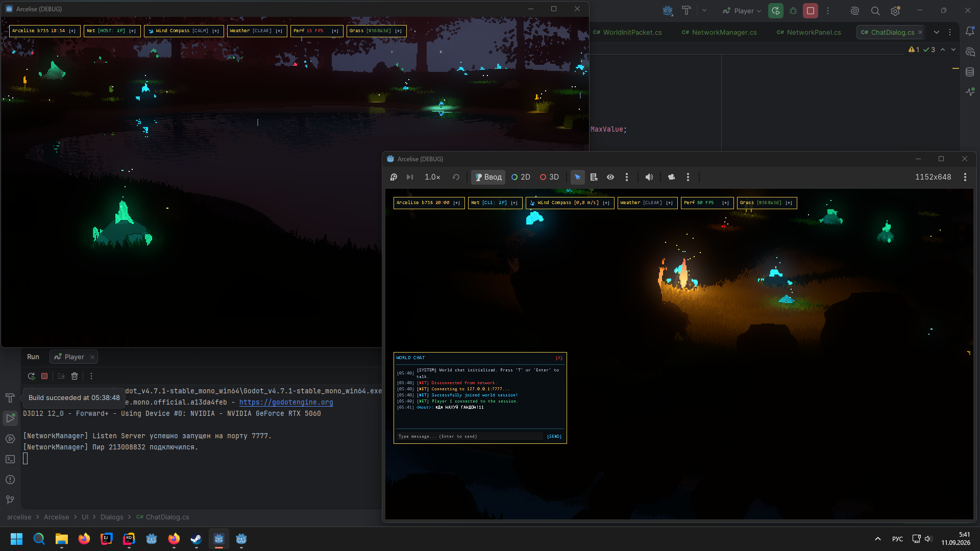Image resolution: width=980 pixels, height=551 pixels.
Task: Mute the embedded game audio
Action: (x=649, y=177)
